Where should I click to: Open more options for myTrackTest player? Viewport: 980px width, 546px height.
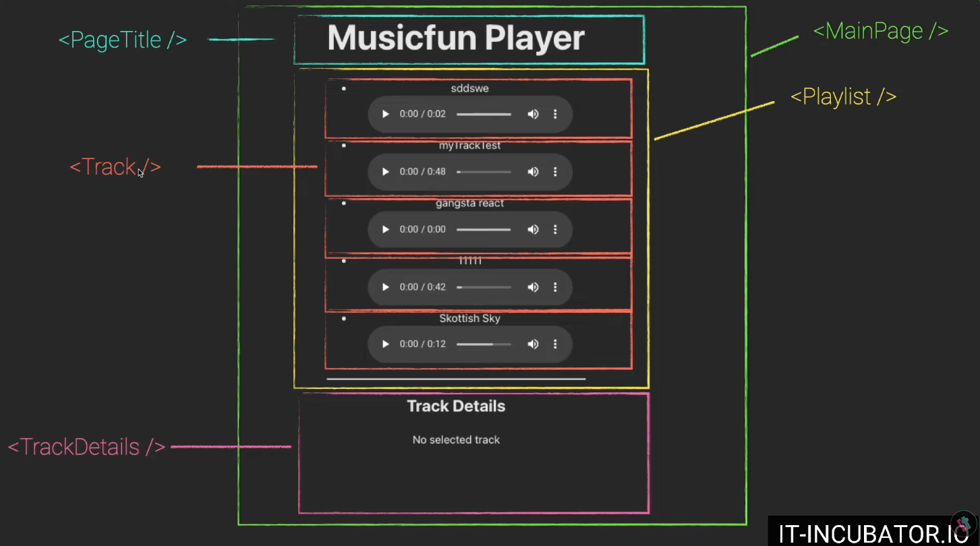555,172
